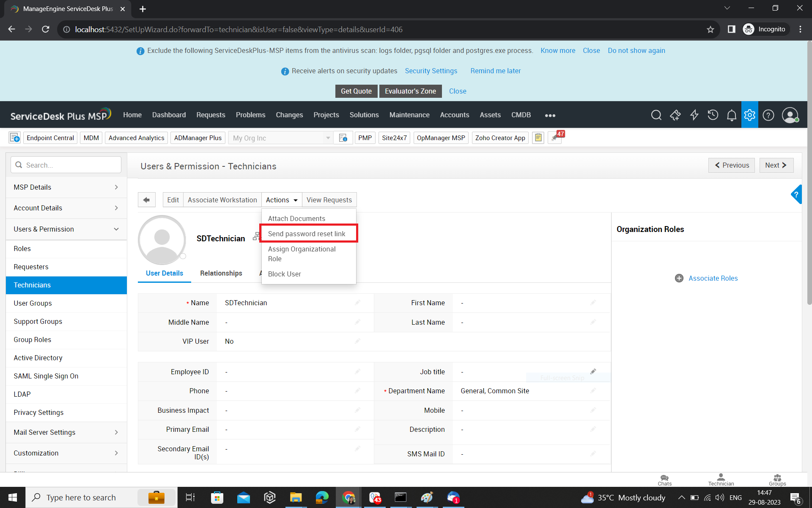Viewport: 812px width, 508px height.
Task: Click the clipboard notes icon beside Zoho Creator App
Action: click(x=538, y=138)
